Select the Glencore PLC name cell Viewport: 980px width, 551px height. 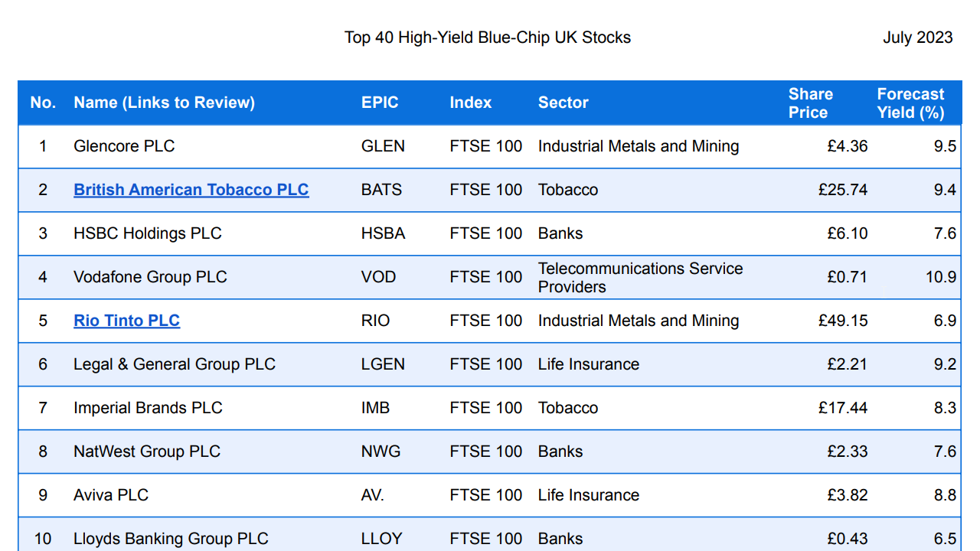point(124,146)
